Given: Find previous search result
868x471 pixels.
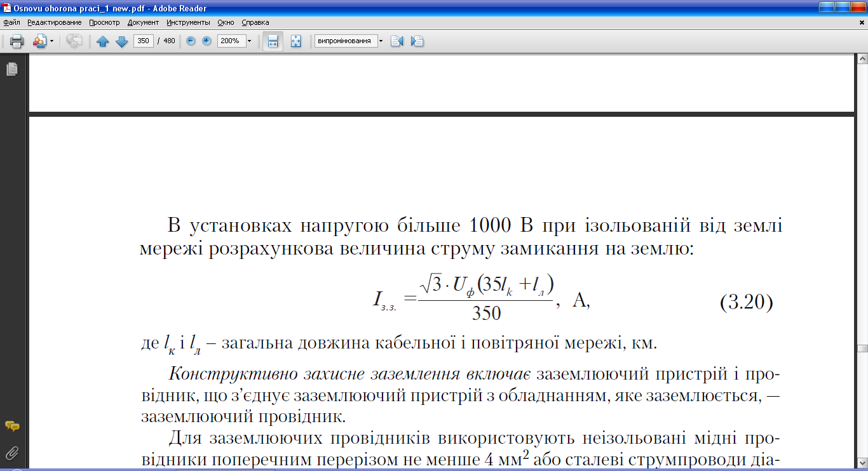Looking at the screenshot, I should [397, 41].
